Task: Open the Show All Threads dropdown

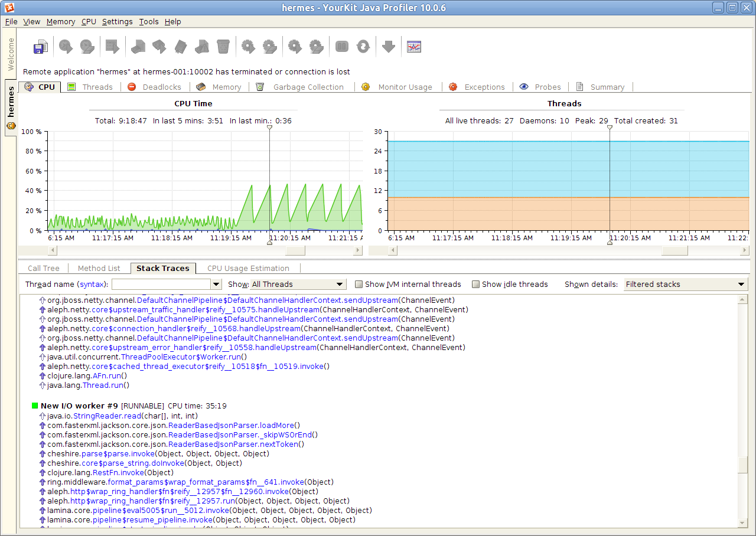Action: pos(298,285)
